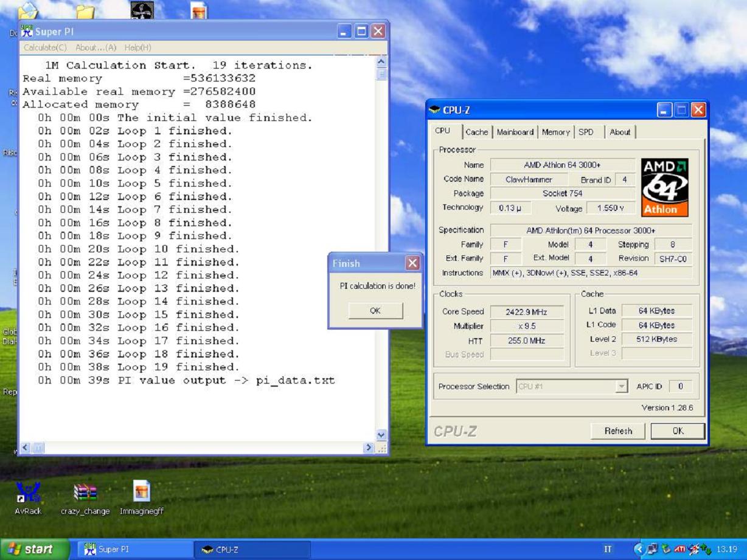Click the CPU-Z title bar icon
747x560 pixels.
434,110
